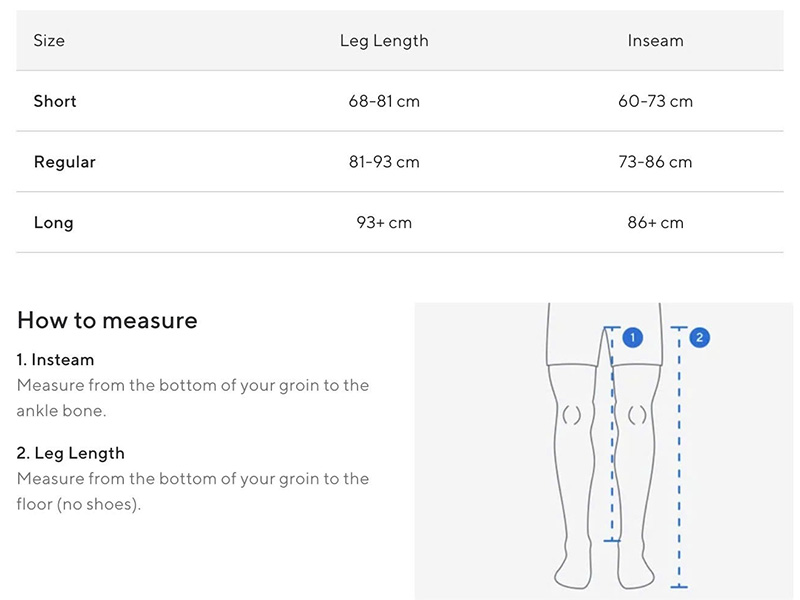Click the 2. Leg Length instruction title

click(70, 454)
